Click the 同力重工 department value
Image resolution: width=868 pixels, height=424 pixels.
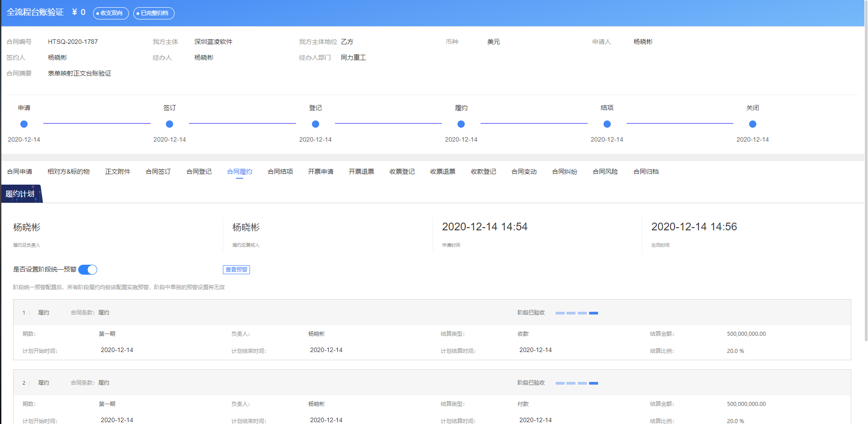click(354, 57)
